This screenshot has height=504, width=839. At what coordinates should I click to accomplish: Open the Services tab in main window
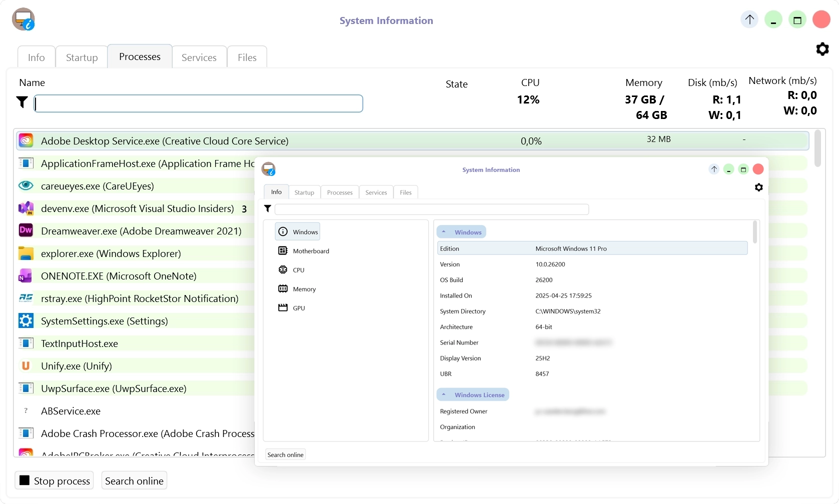199,57
